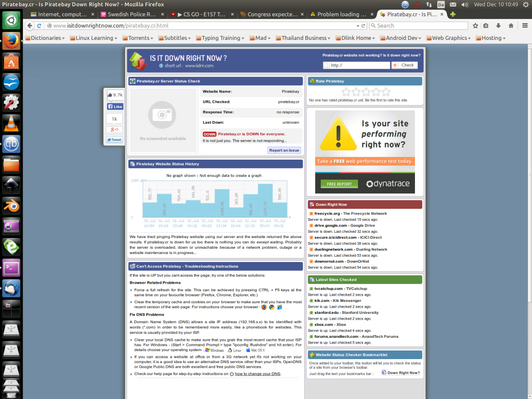Open the Firefox downloads arrow
Screen dimensions: 532x399
tap(499, 26)
